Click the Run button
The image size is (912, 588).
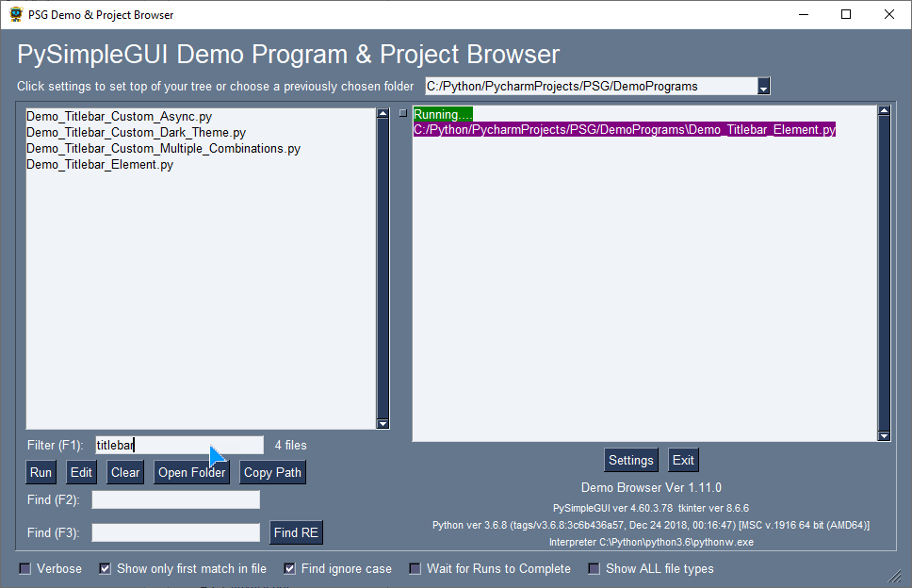41,472
